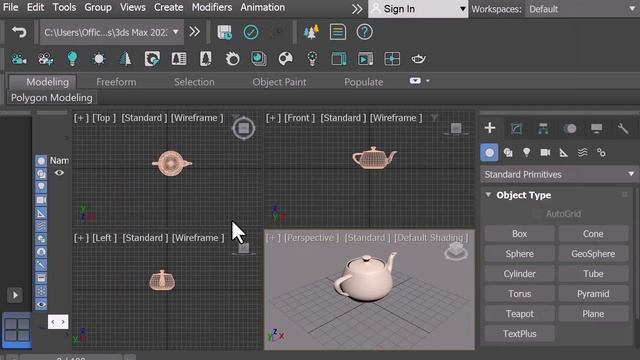Open the Modify command panel tab
This screenshot has width=640, height=360.
(516, 129)
